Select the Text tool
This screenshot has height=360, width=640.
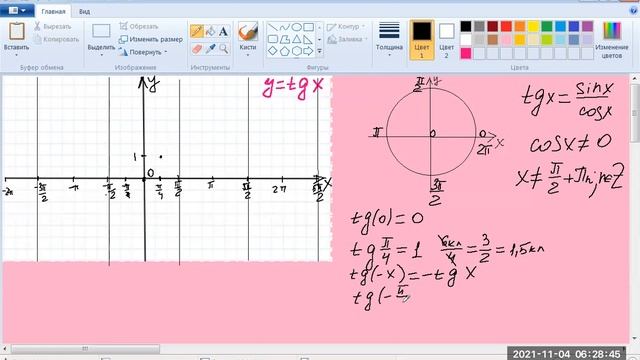pos(223,31)
